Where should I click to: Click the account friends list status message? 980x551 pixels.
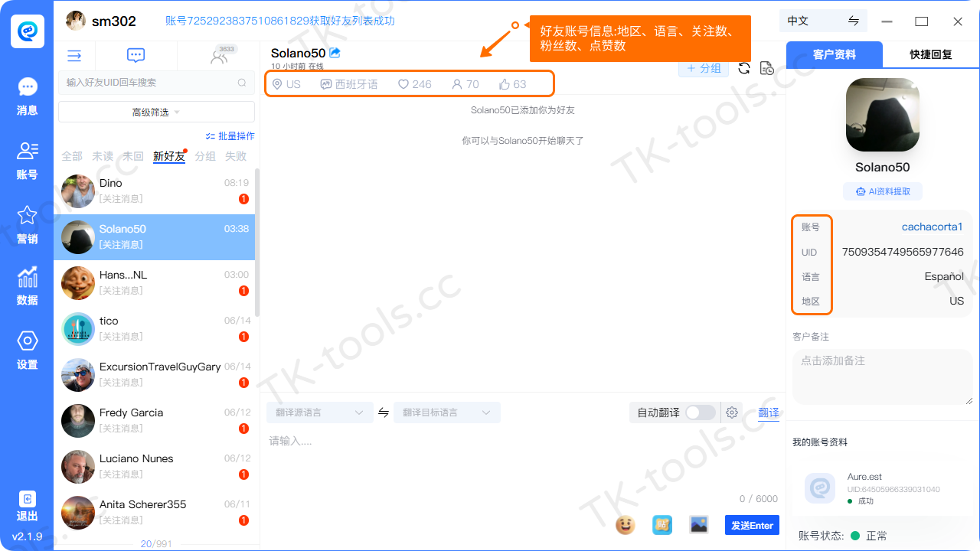[280, 21]
